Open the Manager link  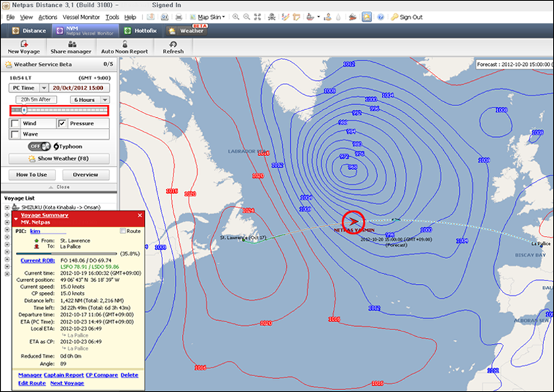tap(30, 375)
